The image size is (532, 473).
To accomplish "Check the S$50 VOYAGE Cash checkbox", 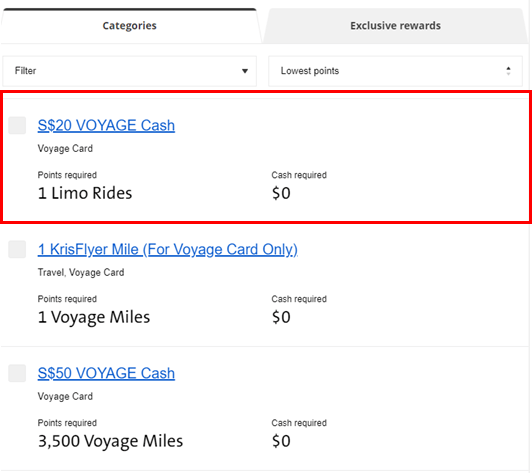I will tap(17, 373).
